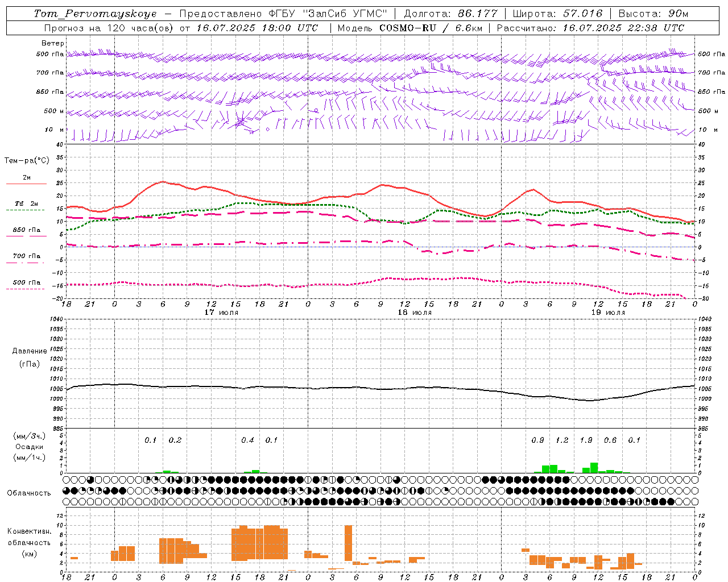Click the 17 июля date label

[221, 313]
